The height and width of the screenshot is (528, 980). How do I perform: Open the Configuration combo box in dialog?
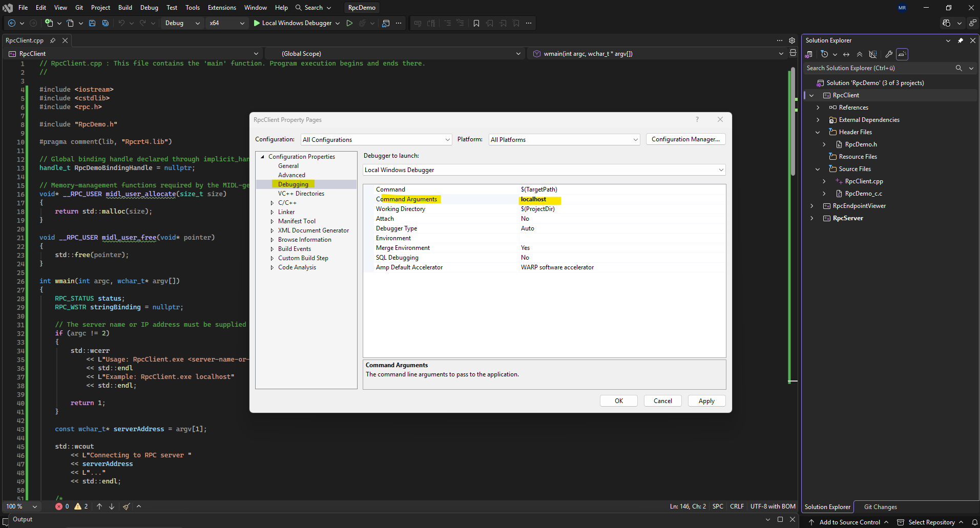pos(377,140)
